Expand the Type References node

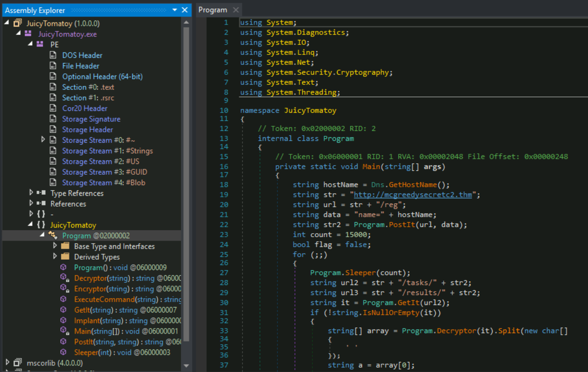click(31, 192)
